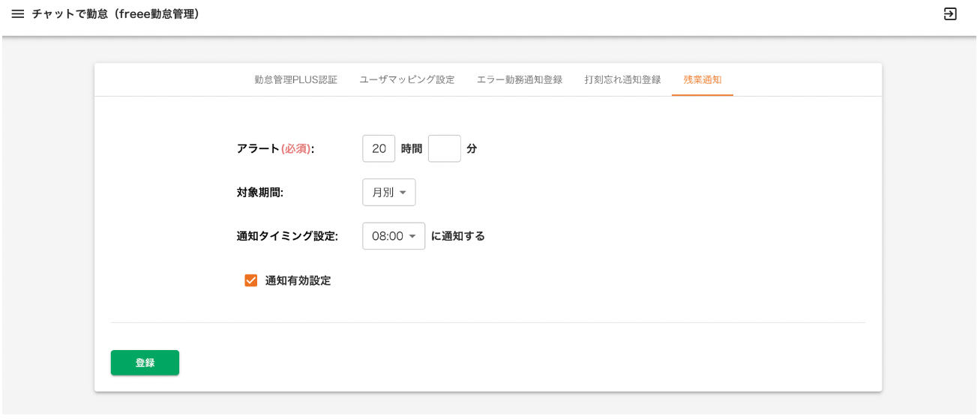The width and height of the screenshot is (980, 419).
Task: Click the 通知有効設定 checkbox label text
Action: pos(298,281)
